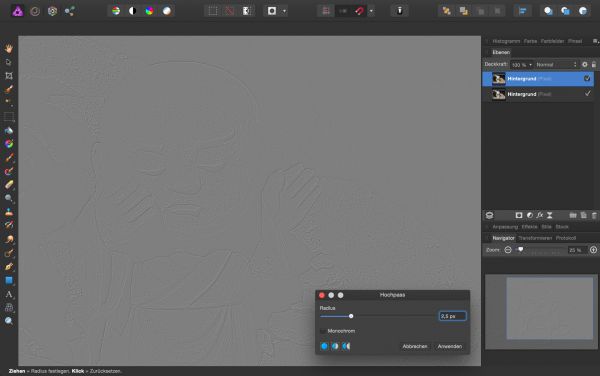Open the Export Persona icon

70,11
